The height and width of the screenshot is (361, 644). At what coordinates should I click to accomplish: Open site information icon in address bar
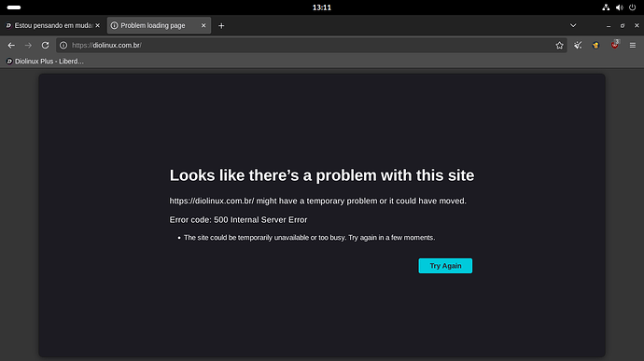coord(63,45)
